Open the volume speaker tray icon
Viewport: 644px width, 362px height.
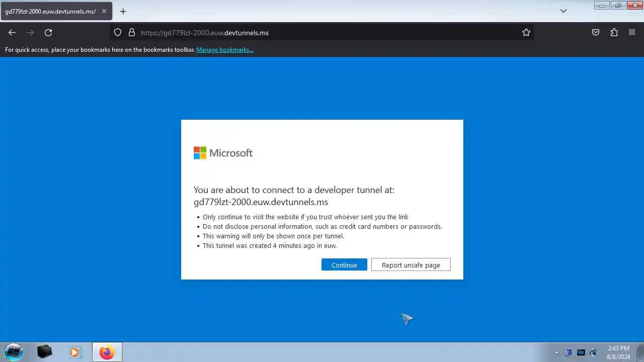593,352
